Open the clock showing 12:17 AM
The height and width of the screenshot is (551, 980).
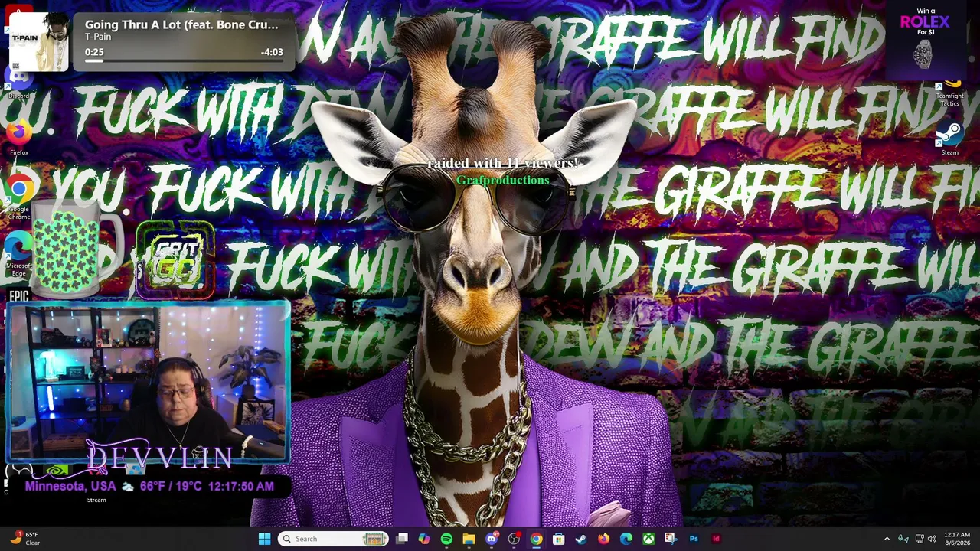(956, 539)
